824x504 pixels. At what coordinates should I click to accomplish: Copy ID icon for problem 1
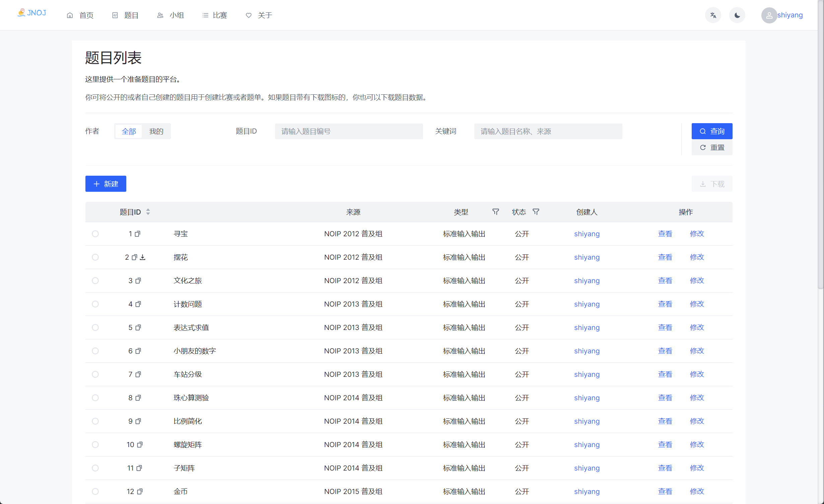pyautogui.click(x=137, y=234)
